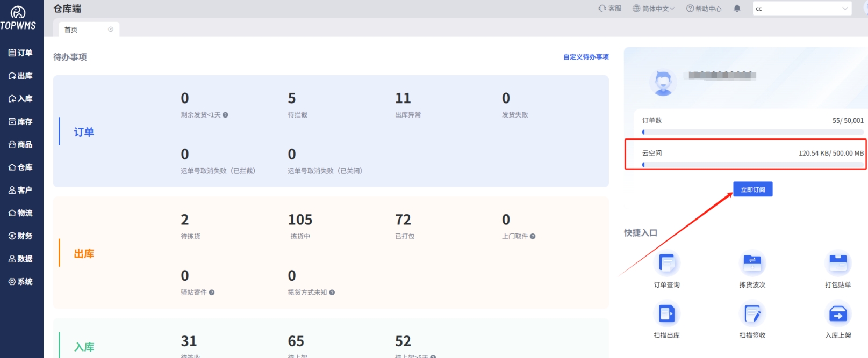Open 打包贴单 quick entry icon
Screen dimensions: 868x358
838,264
